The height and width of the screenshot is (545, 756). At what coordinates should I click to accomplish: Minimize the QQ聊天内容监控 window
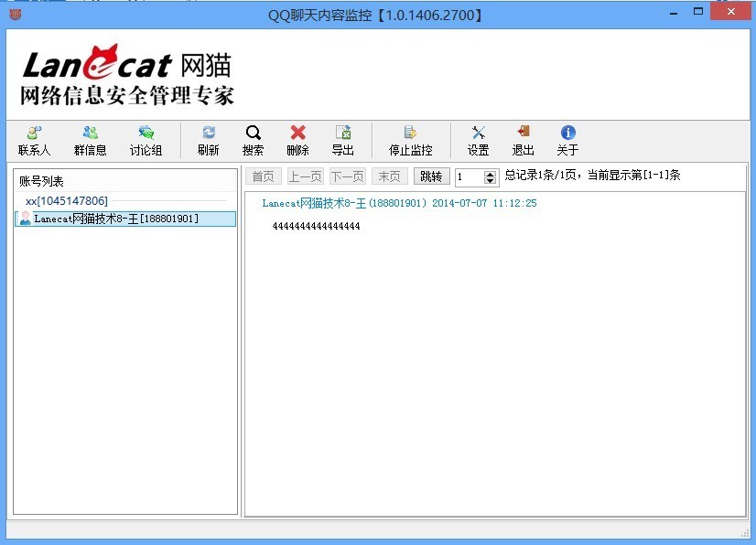pyautogui.click(x=674, y=14)
